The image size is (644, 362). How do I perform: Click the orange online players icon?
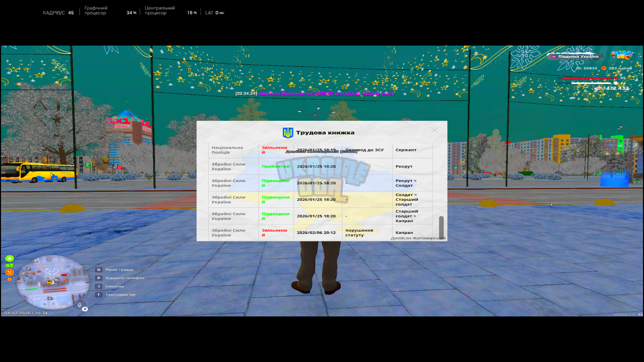coord(604,68)
